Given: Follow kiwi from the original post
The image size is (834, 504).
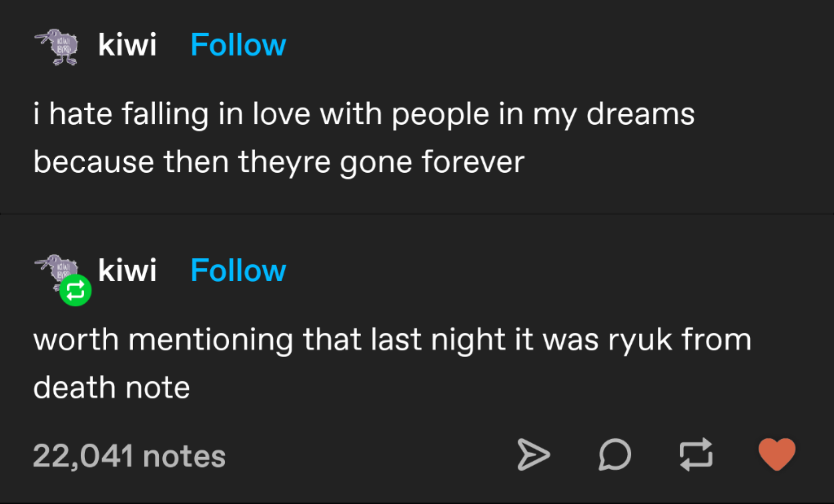Looking at the screenshot, I should pyautogui.click(x=238, y=45).
